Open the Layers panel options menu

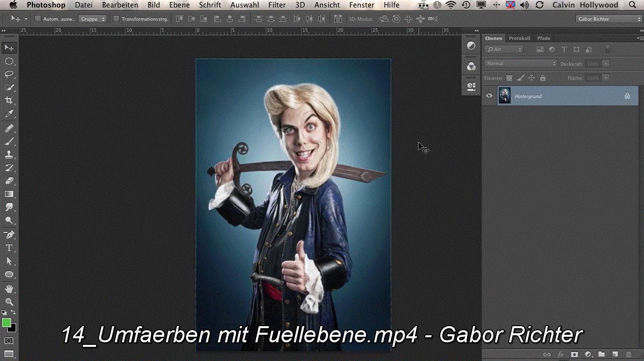click(639, 38)
